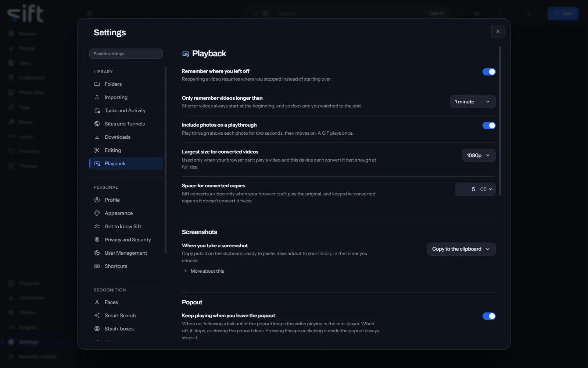Image resolution: width=588 pixels, height=368 pixels.
Task: Click 'Only remember videos longer than' label
Action: pos(222,98)
